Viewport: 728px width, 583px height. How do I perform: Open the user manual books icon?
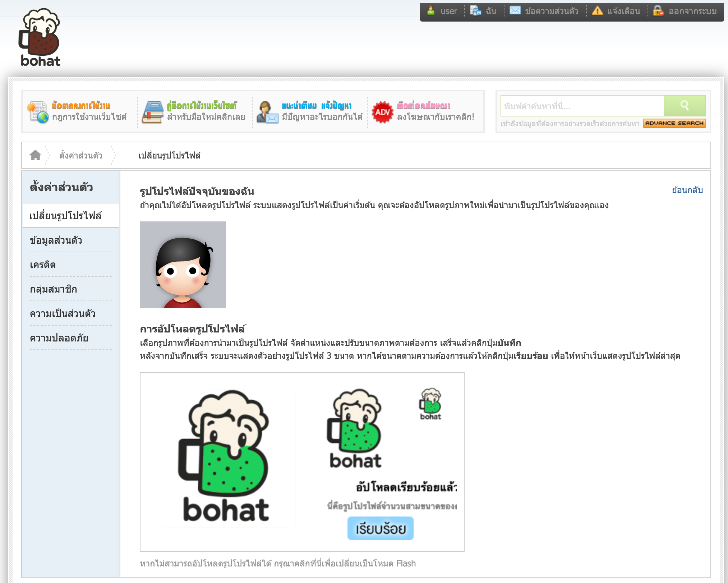(x=153, y=112)
